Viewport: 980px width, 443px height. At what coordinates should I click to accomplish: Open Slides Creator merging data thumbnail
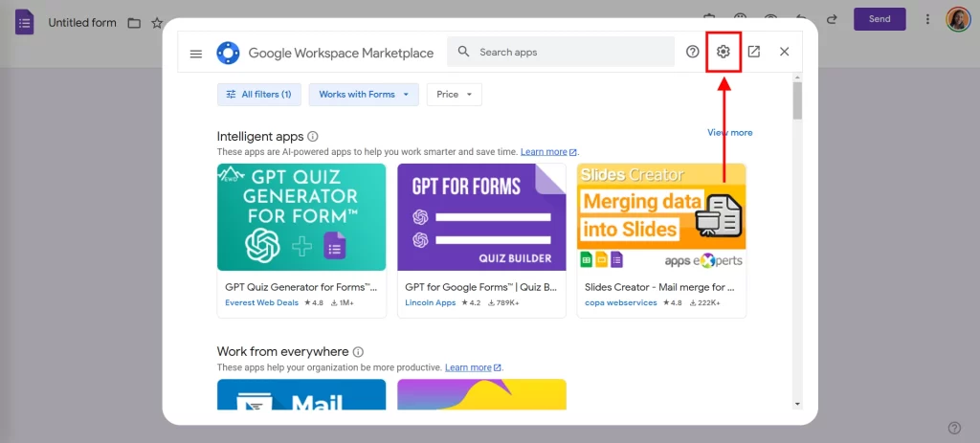661,217
